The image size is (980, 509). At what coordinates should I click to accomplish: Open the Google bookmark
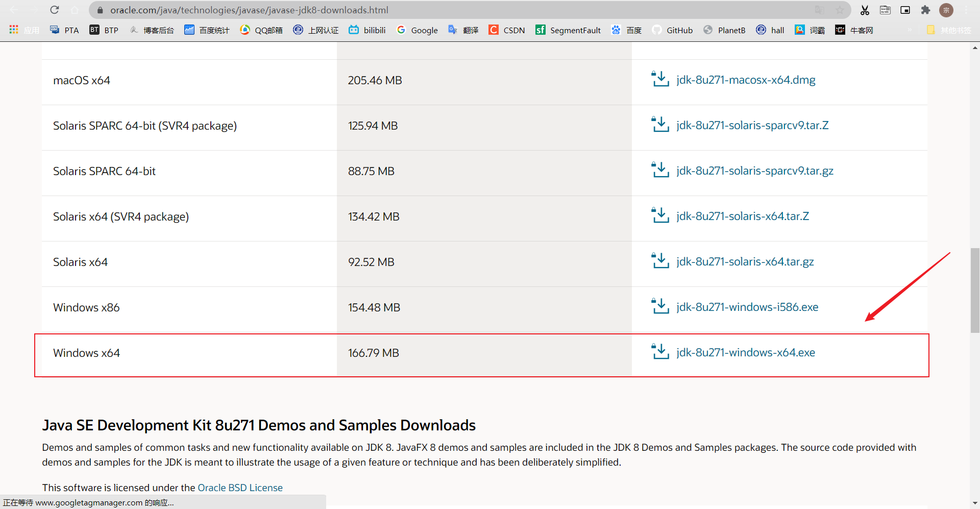418,30
